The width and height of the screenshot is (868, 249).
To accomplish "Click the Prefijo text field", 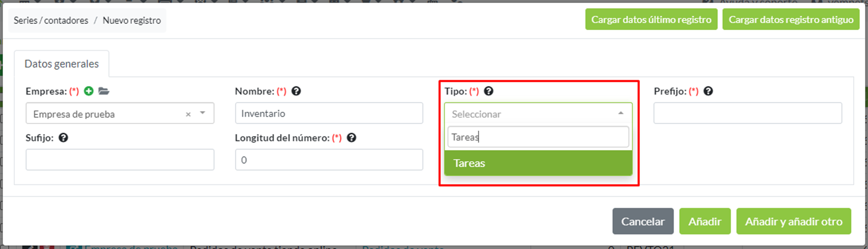I will (x=747, y=113).
